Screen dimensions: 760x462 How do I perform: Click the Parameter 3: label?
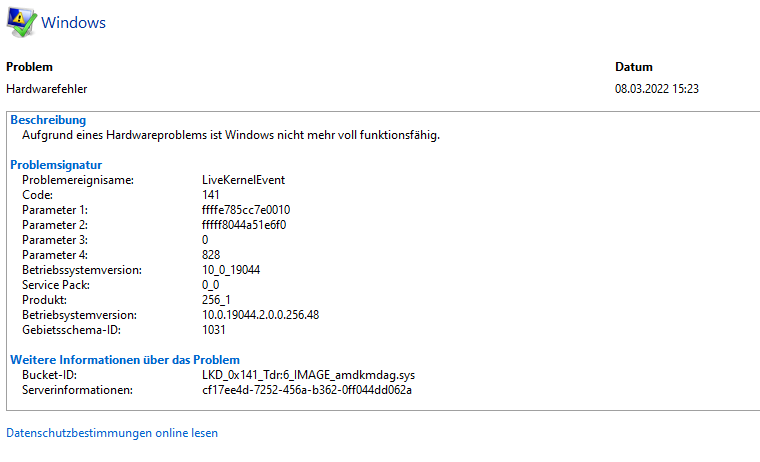[55, 240]
